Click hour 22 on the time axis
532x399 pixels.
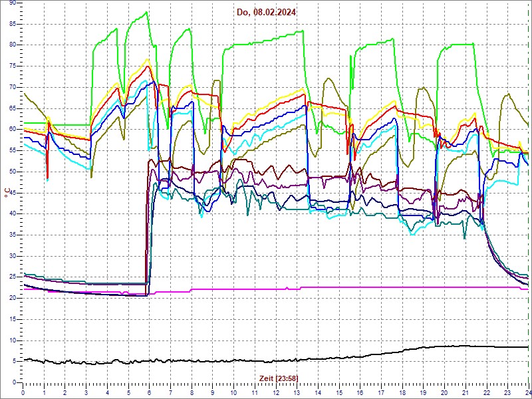(487, 392)
